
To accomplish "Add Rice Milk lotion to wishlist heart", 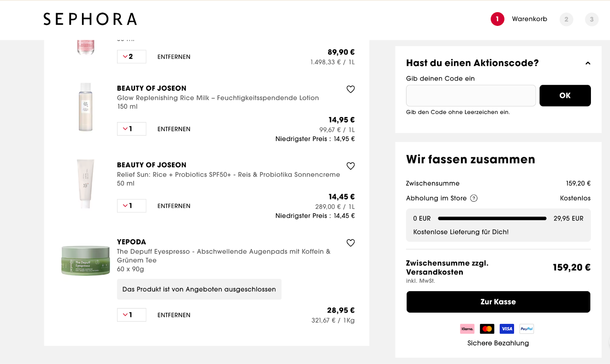I will click(350, 89).
